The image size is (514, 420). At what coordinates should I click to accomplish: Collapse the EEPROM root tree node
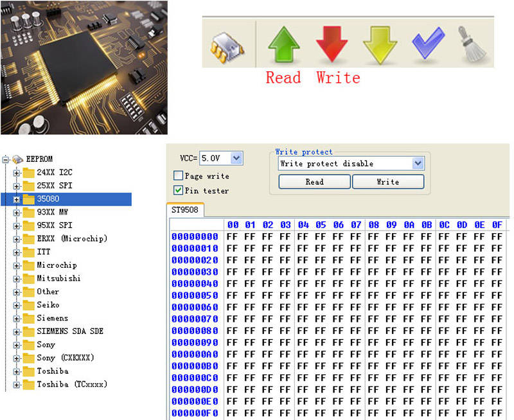6,159
